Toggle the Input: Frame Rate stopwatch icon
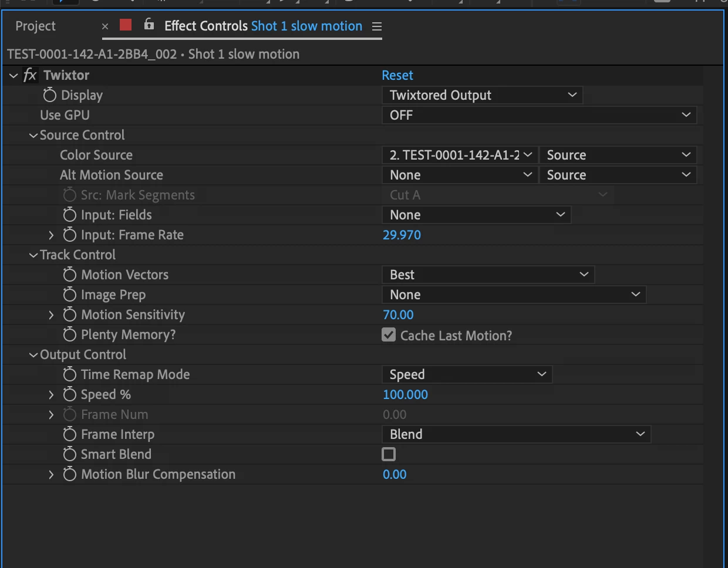 coord(70,234)
